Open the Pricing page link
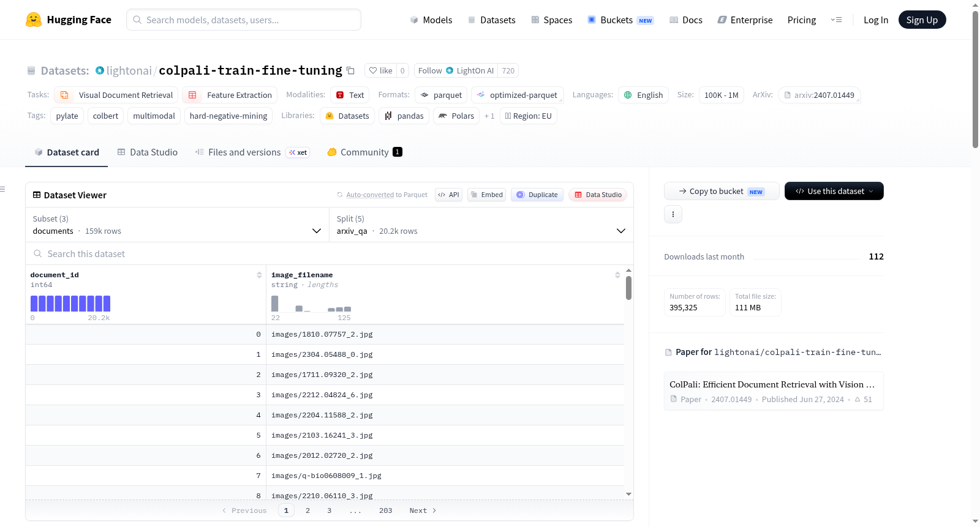 (x=802, y=20)
